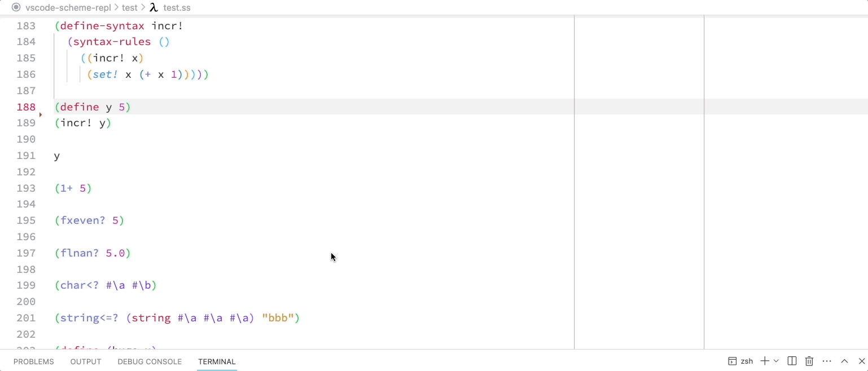Maximize the panel with the up chevron
The height and width of the screenshot is (371, 868).
point(844,361)
